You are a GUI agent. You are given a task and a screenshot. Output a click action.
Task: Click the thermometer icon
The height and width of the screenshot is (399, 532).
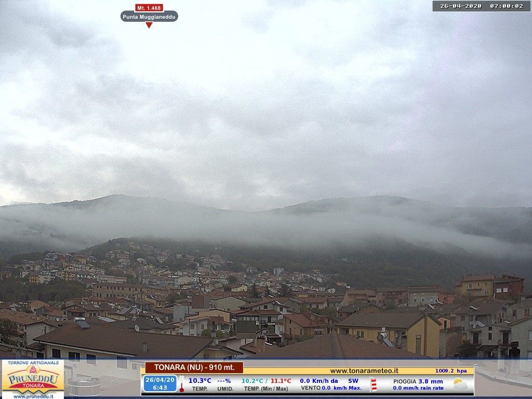[182, 384]
